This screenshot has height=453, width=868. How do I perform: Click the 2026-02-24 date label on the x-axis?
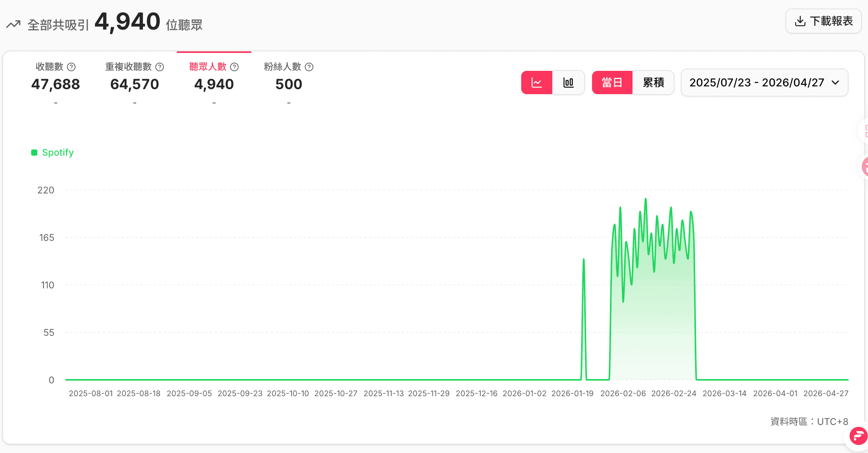(x=674, y=393)
